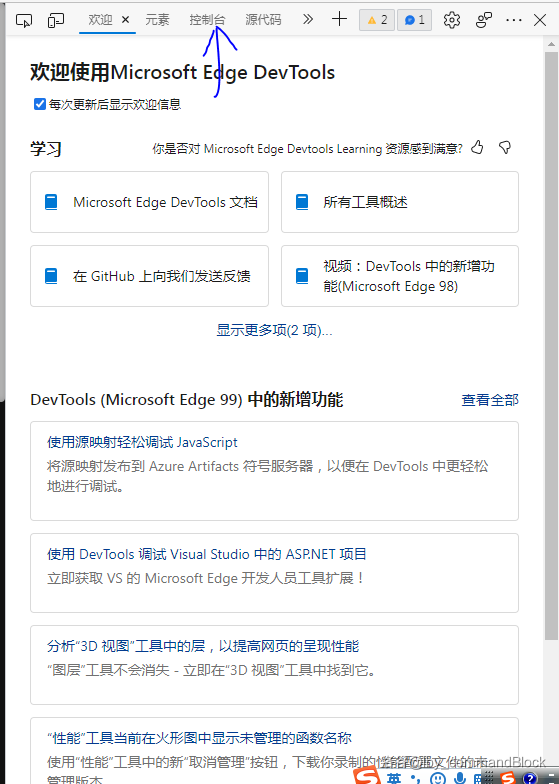Close the 欢迎 tab

click(126, 20)
